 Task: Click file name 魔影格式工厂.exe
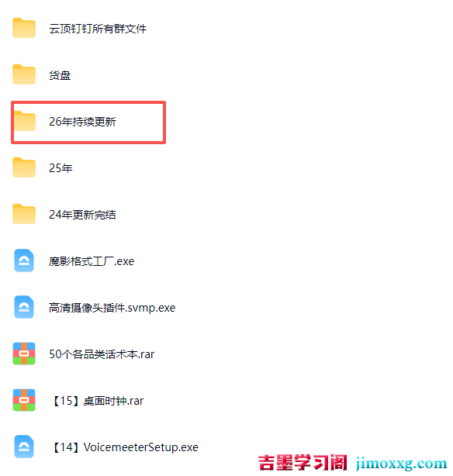tap(92, 261)
